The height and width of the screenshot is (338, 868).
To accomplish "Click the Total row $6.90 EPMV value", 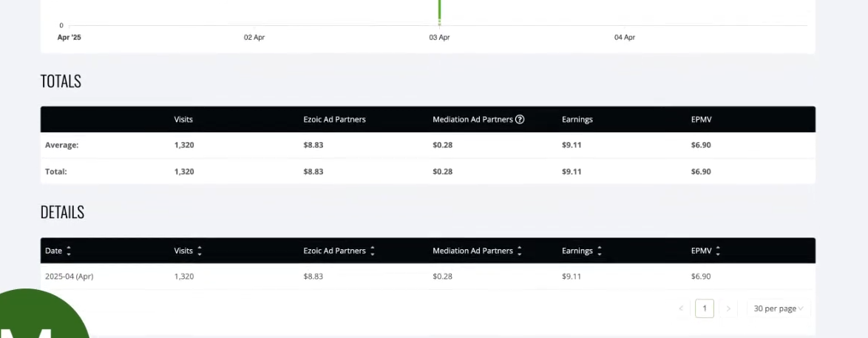I will click(x=701, y=172).
